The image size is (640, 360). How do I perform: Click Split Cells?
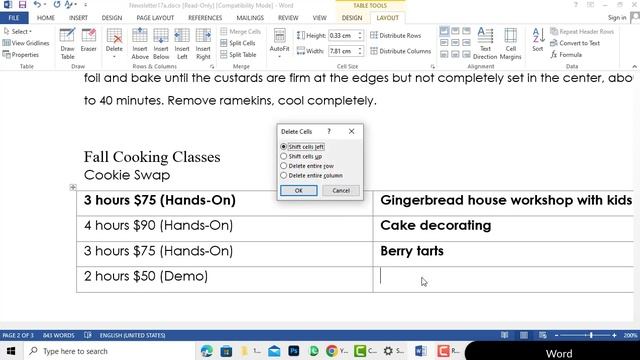click(238, 43)
